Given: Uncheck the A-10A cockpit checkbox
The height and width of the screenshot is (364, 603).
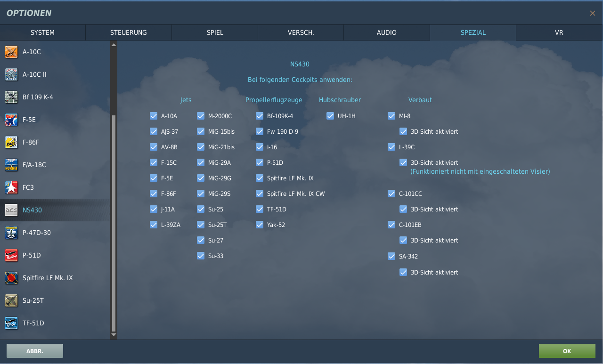Looking at the screenshot, I should [154, 116].
